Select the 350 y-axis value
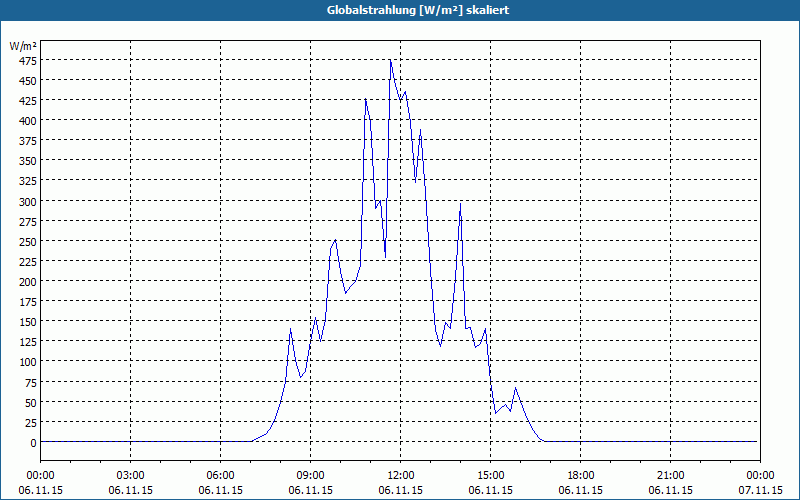The width and height of the screenshot is (800, 500). tap(27, 162)
